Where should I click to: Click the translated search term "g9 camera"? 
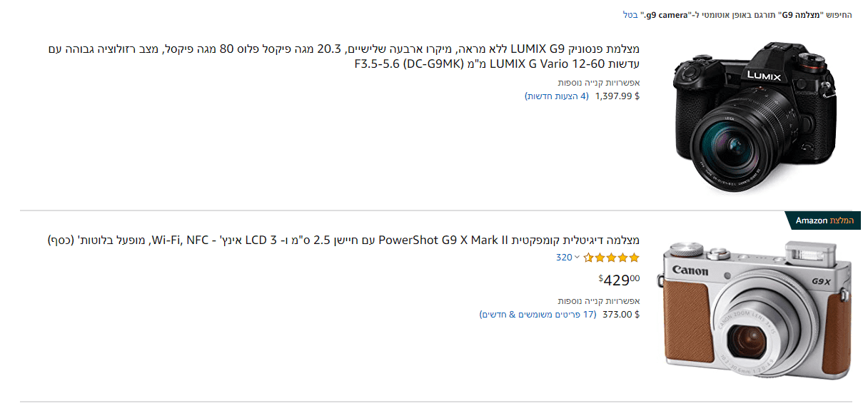point(669,14)
